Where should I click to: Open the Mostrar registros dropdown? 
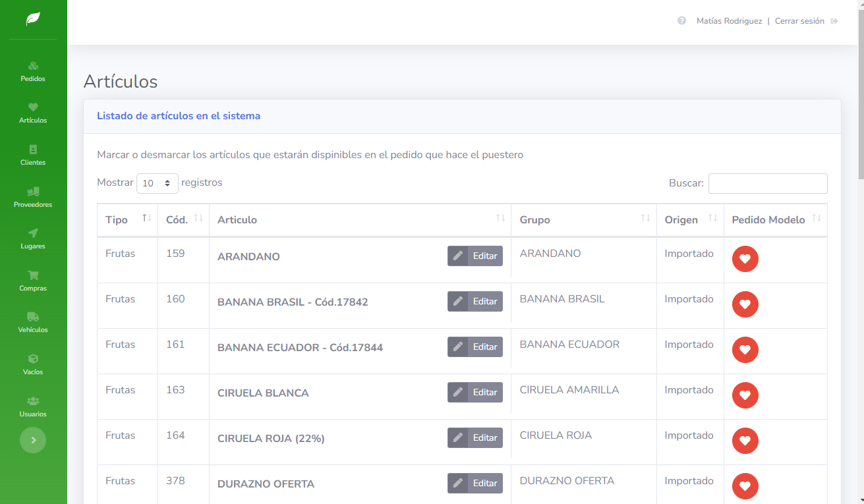[x=157, y=183]
